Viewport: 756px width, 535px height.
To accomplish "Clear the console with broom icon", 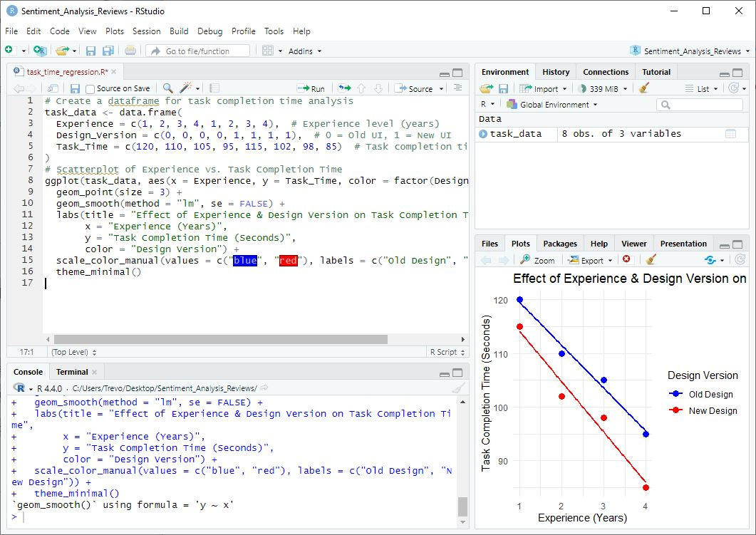I will pos(459,388).
